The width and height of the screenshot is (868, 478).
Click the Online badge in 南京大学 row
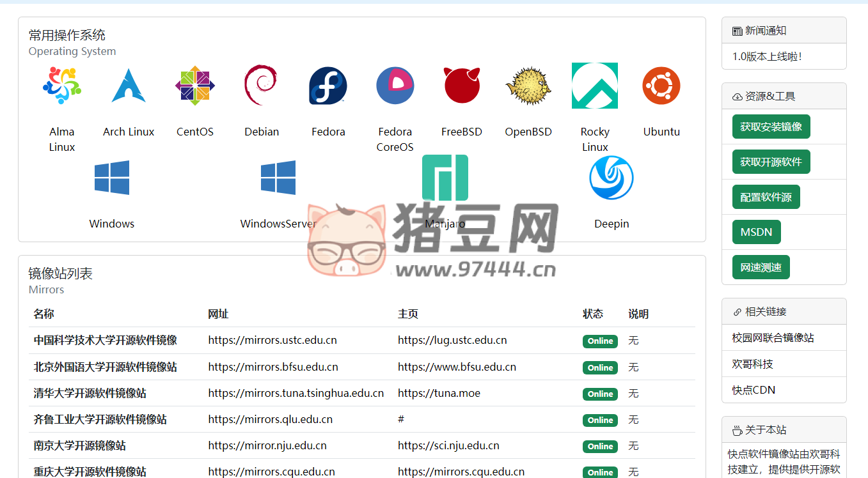[x=600, y=447]
